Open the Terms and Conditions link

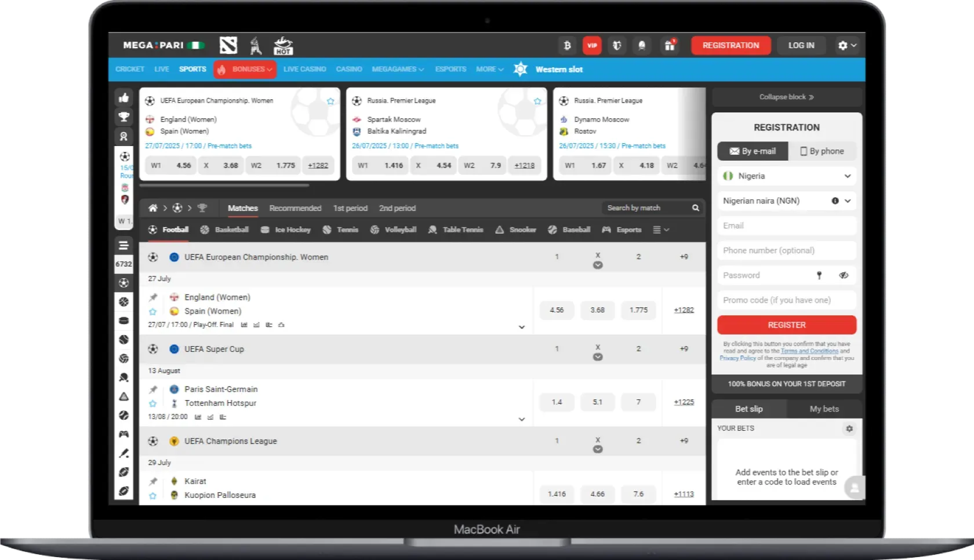pos(809,351)
